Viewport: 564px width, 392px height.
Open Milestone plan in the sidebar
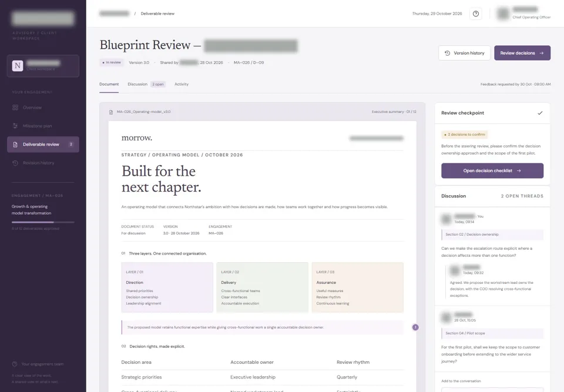[x=43, y=126]
